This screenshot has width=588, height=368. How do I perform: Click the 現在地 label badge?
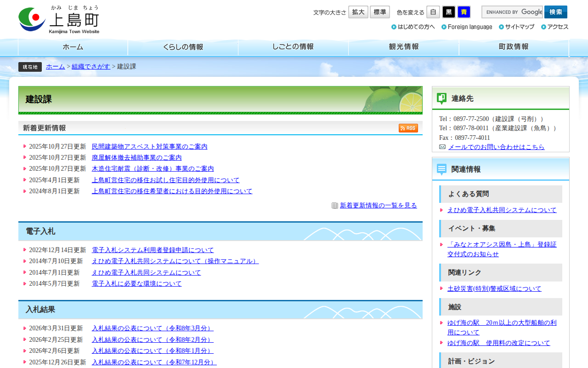click(30, 67)
